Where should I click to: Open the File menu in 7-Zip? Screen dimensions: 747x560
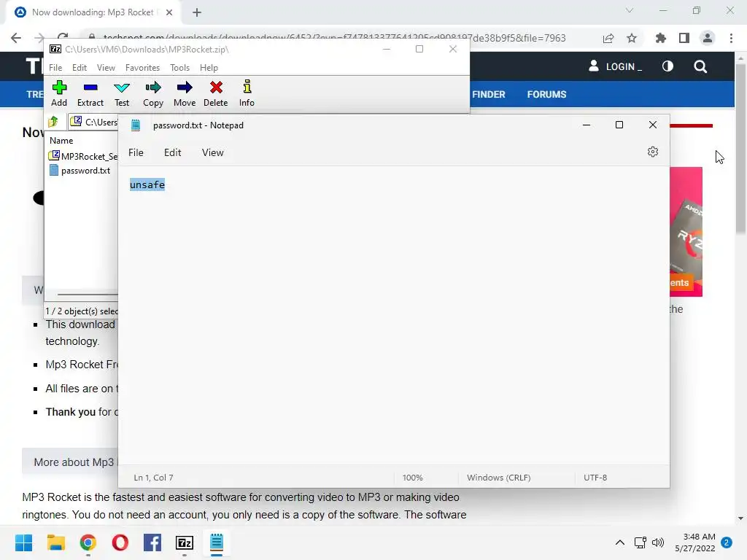55,68
